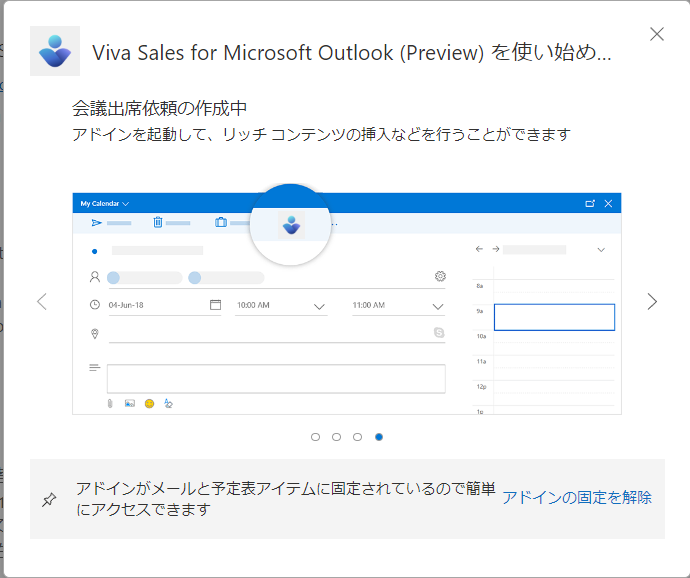This screenshot has width=690, height=578.
Task: Click the send icon in illustration toolbar
Action: tap(96, 223)
